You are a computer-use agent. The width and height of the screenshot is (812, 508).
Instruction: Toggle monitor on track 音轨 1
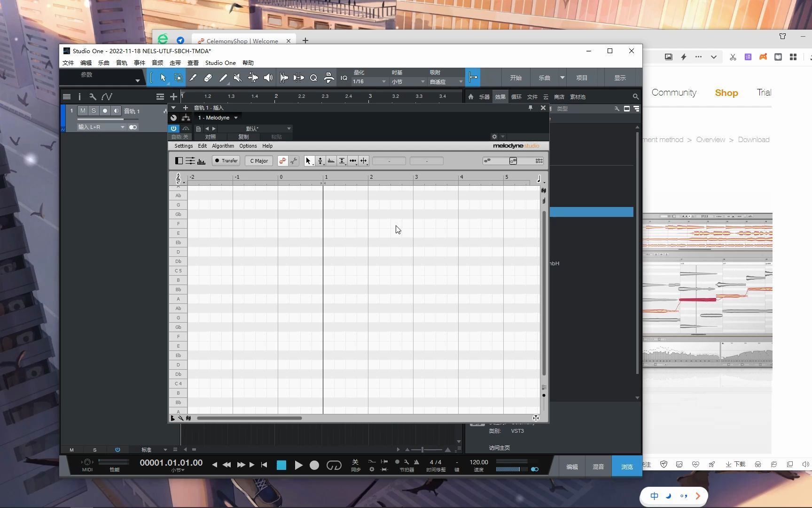(x=116, y=111)
